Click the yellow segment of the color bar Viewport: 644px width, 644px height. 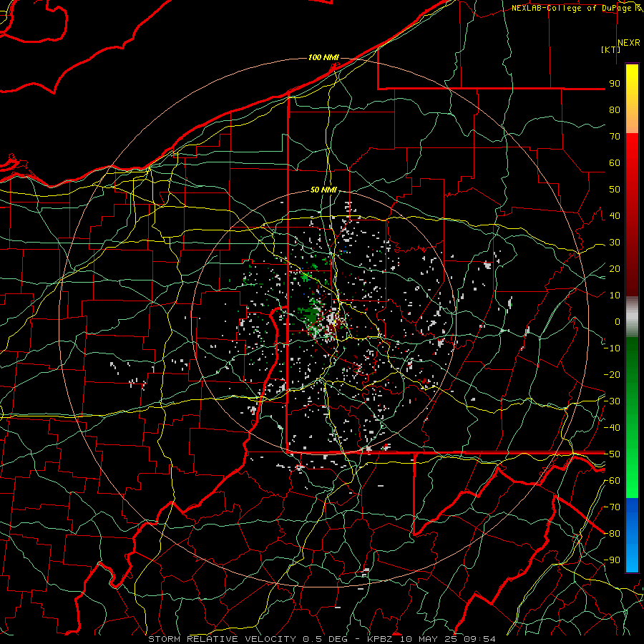(632, 99)
